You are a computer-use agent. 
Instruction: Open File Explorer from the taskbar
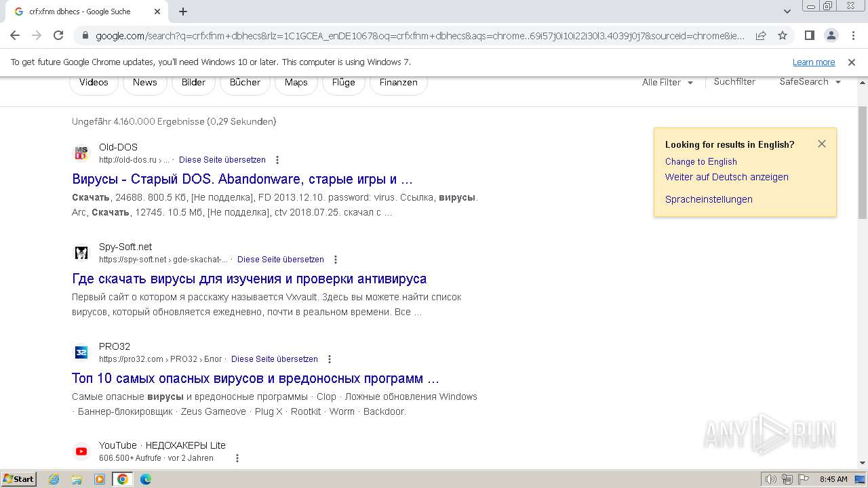click(77, 479)
